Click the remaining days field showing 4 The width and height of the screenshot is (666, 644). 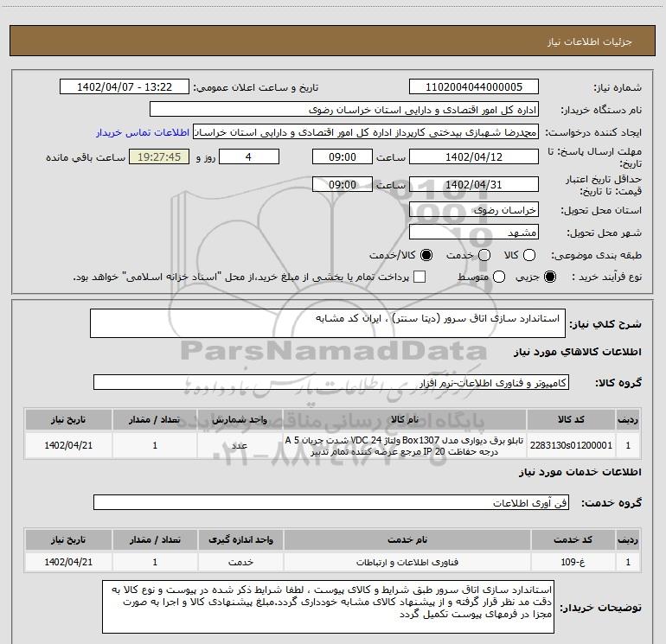(249, 156)
